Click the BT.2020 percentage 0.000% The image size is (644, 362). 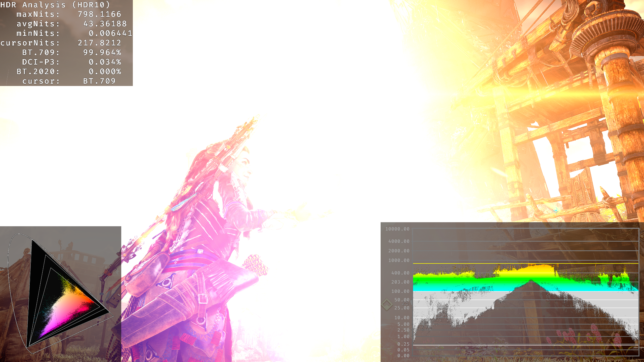[x=105, y=72]
